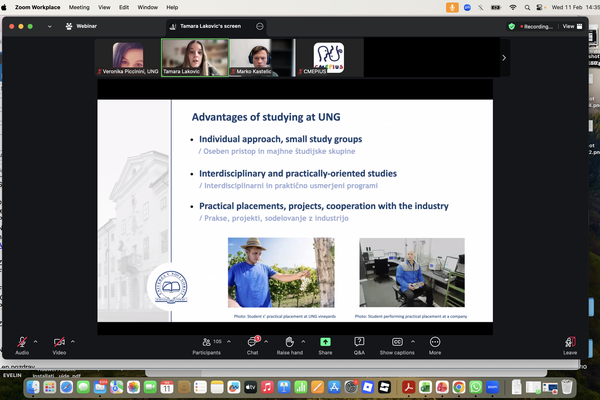Open the Window menu
Viewport: 600px width, 400px height.
(148, 7)
